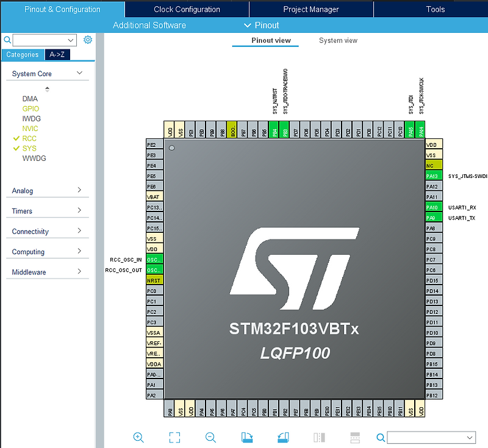This screenshot has width=488, height=448.
Task: Click the checked RCC peripheral entry
Action: tap(29, 138)
